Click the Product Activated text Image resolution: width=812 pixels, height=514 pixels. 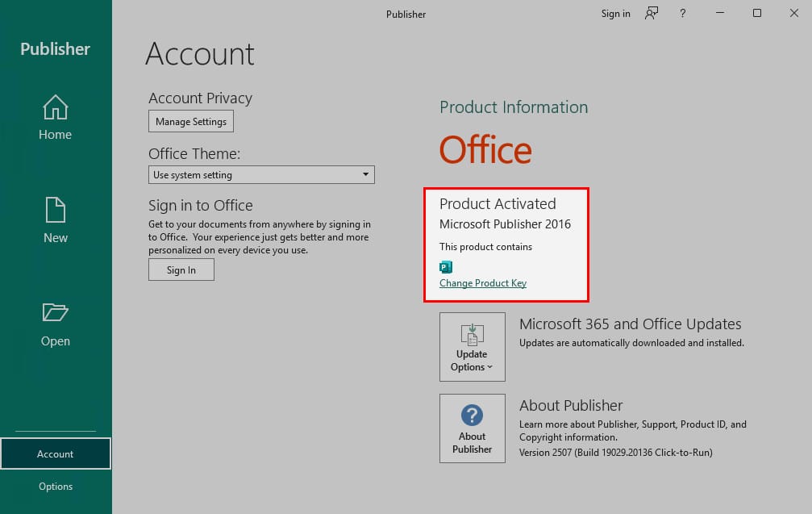498,203
